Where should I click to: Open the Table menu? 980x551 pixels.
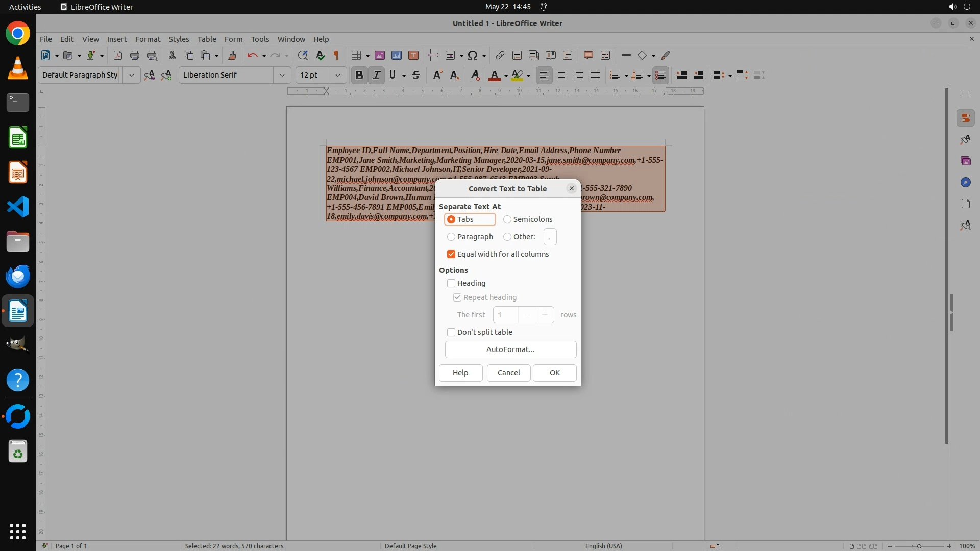(x=207, y=39)
